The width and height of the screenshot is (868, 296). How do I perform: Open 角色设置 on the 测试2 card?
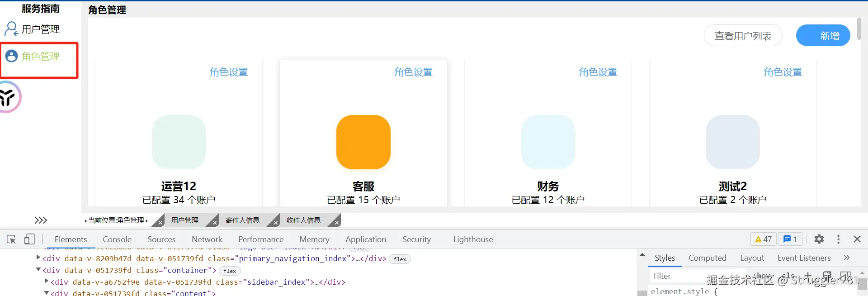[783, 72]
